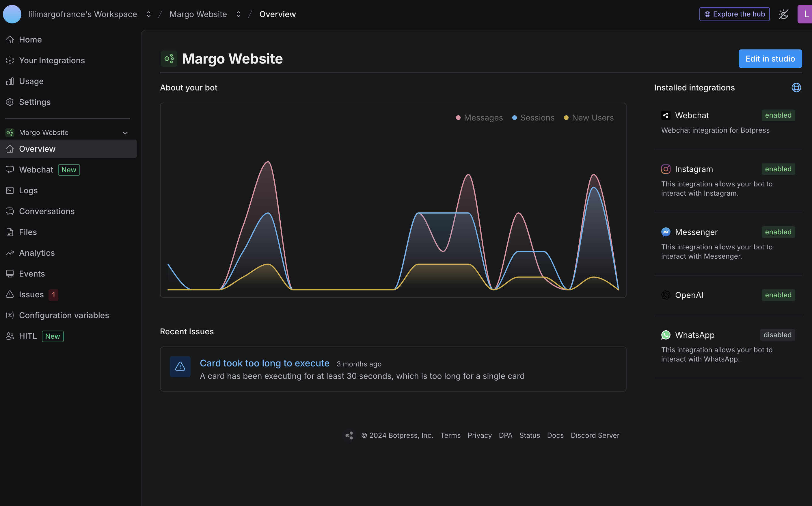This screenshot has width=812, height=506.
Task: Click the Your Integrations icon
Action: (10, 60)
